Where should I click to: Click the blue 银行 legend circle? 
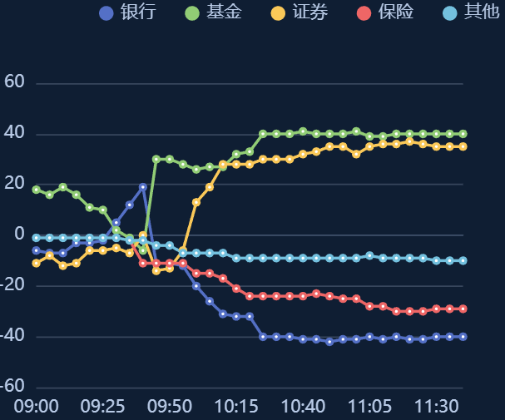coord(106,12)
